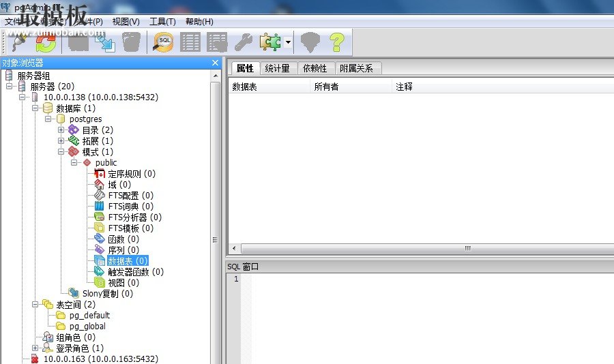Click the yellow help question mark icon
Viewport: 614px width, 364px height.
336,42
